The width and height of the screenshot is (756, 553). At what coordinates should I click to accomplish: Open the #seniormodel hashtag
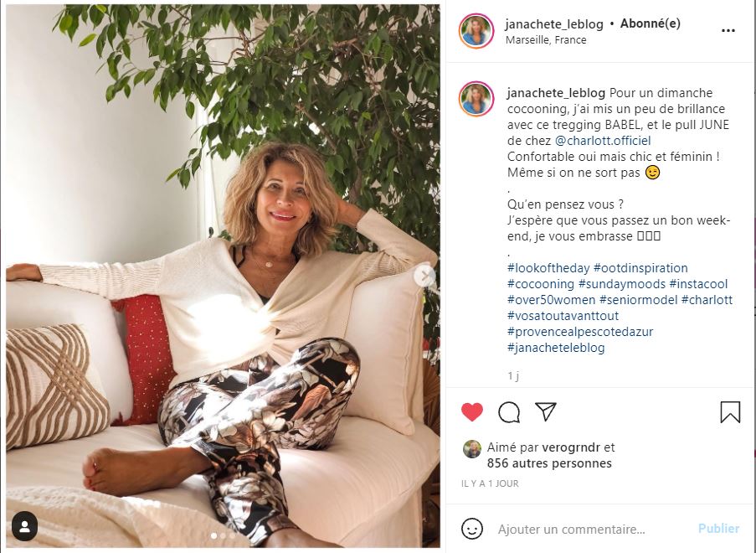638,300
